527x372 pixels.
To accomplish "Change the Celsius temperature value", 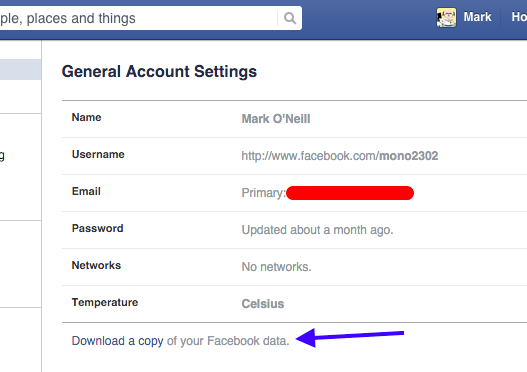I will coord(263,304).
